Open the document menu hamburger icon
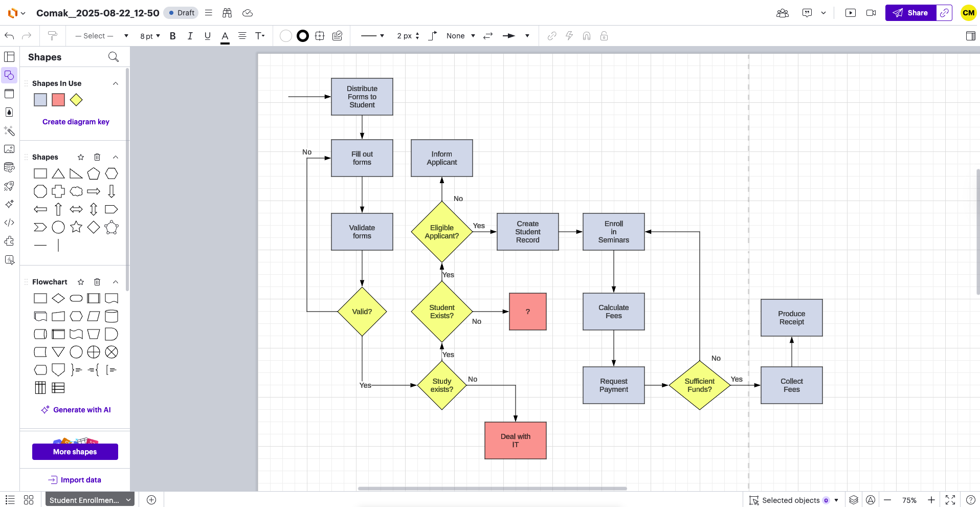Viewport: 980px width, 507px height. (208, 13)
